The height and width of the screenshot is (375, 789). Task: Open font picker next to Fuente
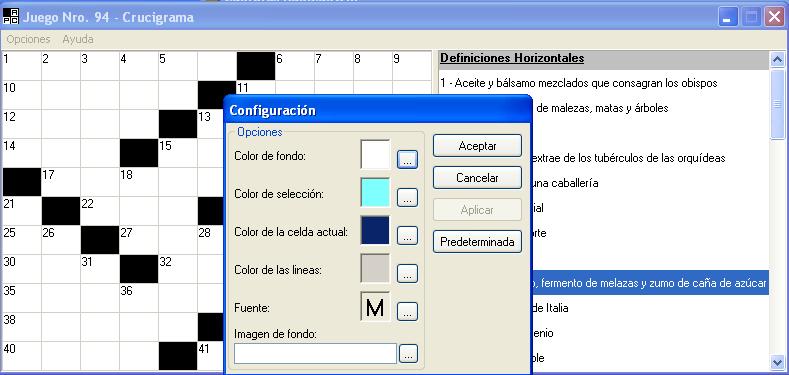(x=408, y=312)
